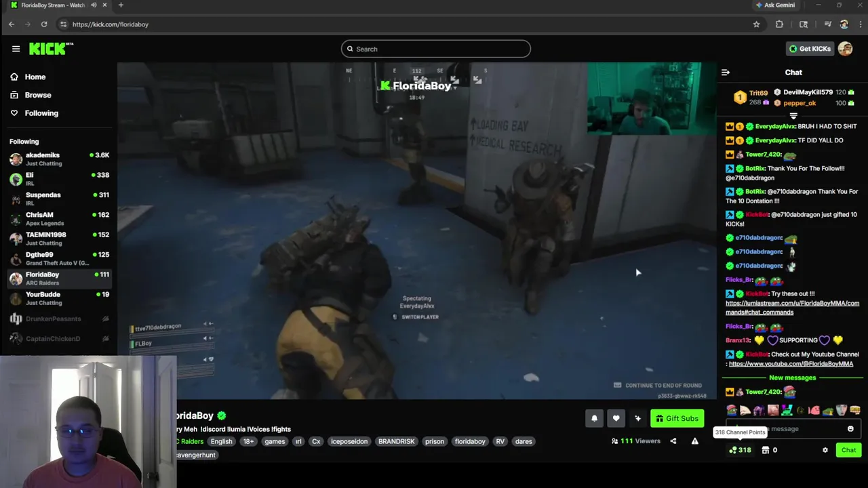Screen dimensions: 868x488
Task: View site information icon in address bar
Action: [x=63, y=24]
